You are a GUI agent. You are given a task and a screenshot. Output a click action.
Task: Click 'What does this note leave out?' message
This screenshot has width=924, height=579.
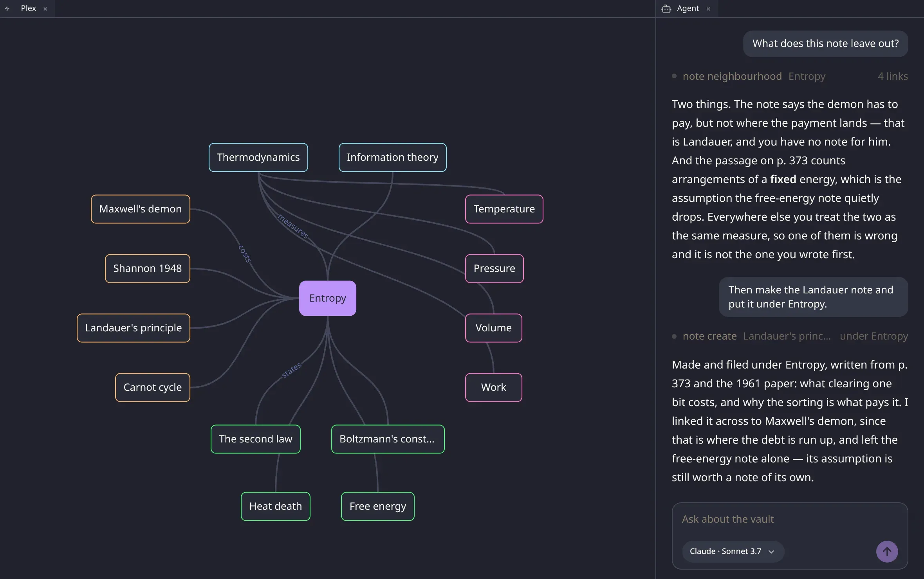coord(825,43)
